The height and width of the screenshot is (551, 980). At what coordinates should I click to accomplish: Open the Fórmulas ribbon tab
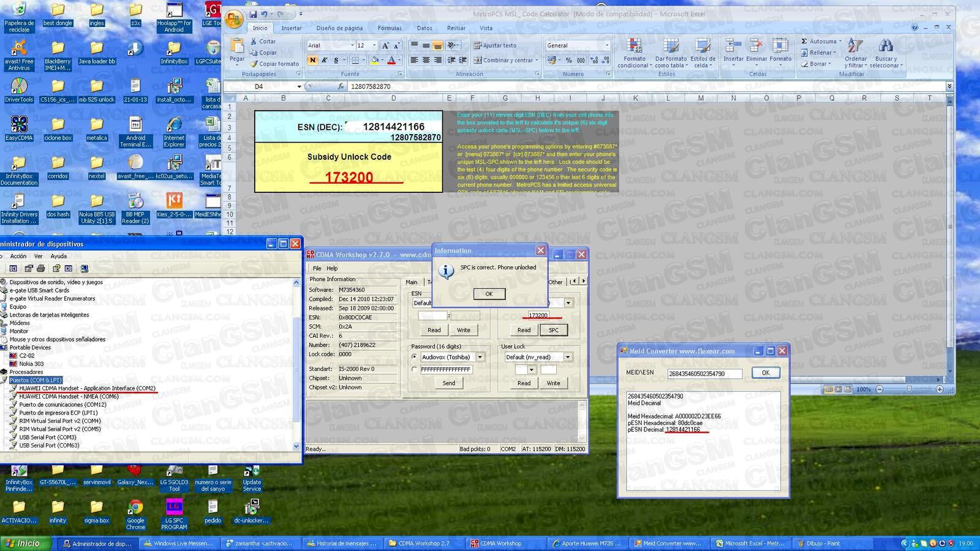[x=390, y=28]
